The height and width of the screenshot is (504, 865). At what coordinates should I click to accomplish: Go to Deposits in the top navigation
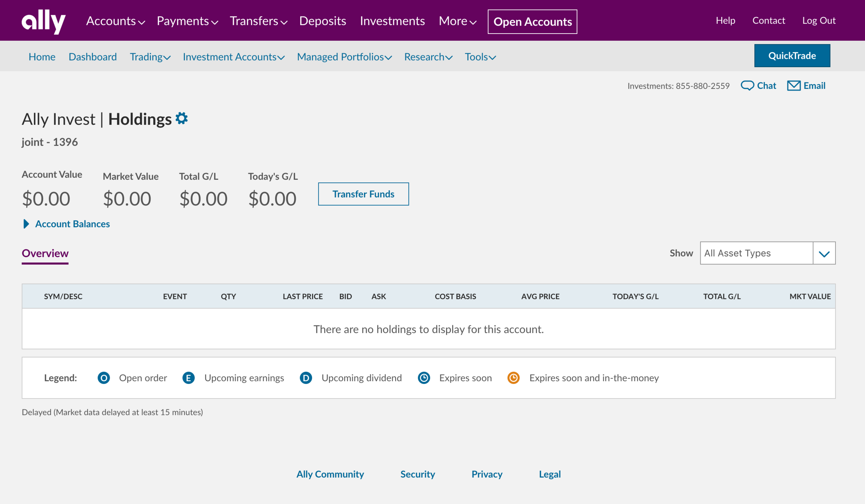[322, 21]
